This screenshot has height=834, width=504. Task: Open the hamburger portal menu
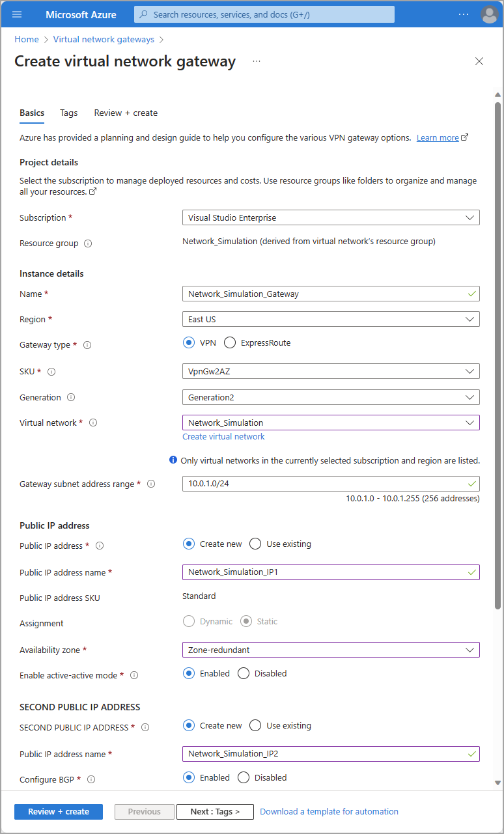pyautogui.click(x=17, y=14)
